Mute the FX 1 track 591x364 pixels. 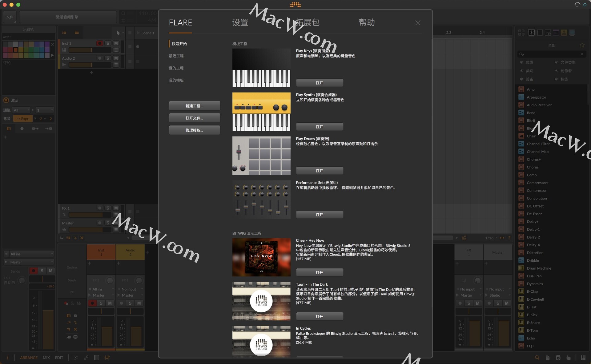pyautogui.click(x=116, y=208)
